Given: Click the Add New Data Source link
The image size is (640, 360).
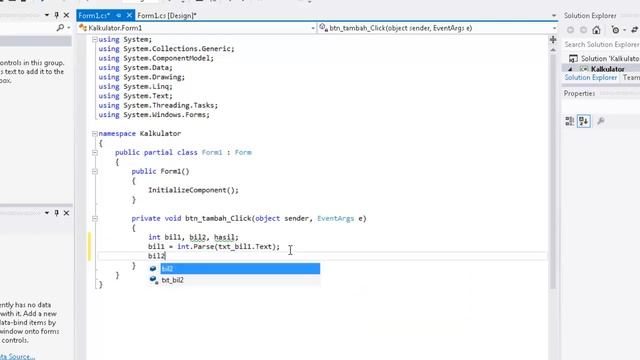Looking at the screenshot, I should click(x=17, y=356).
